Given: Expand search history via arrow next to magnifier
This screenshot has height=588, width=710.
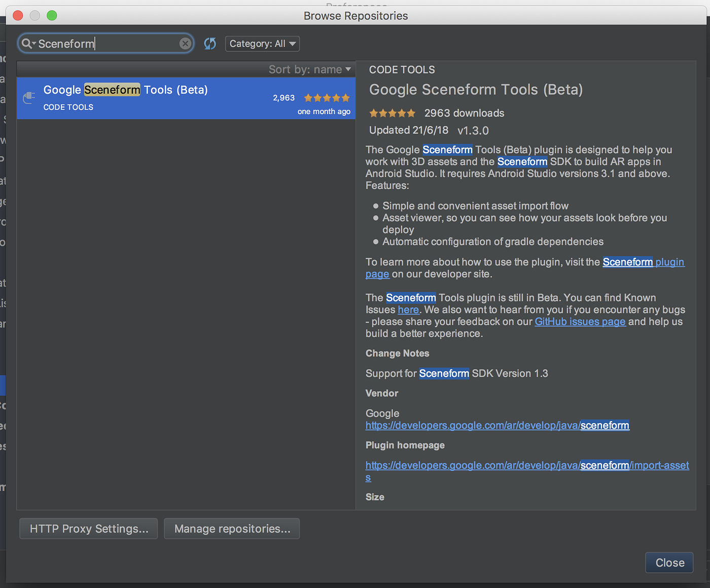Looking at the screenshot, I should [34, 44].
